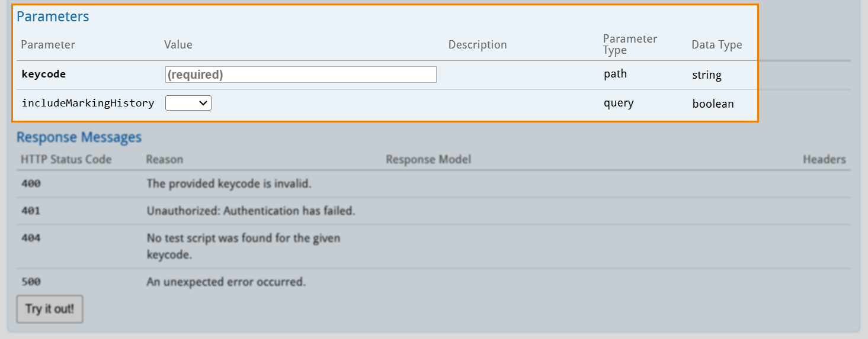The image size is (868, 339).
Task: Click the invalid keycode reason text
Action: 229,183
